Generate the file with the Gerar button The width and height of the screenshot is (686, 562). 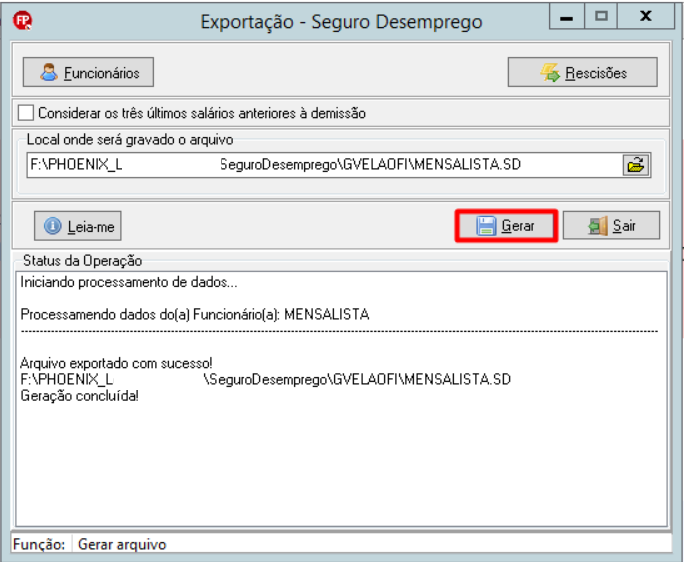click(x=506, y=226)
